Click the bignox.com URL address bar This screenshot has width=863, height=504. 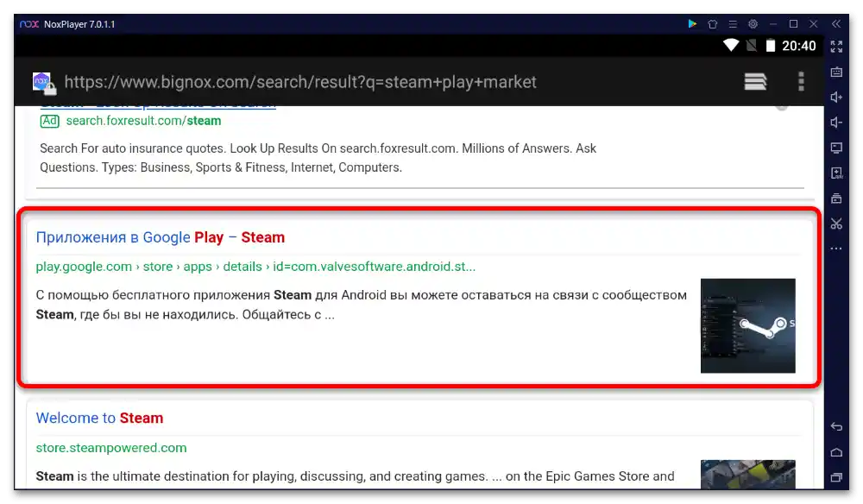[x=300, y=82]
